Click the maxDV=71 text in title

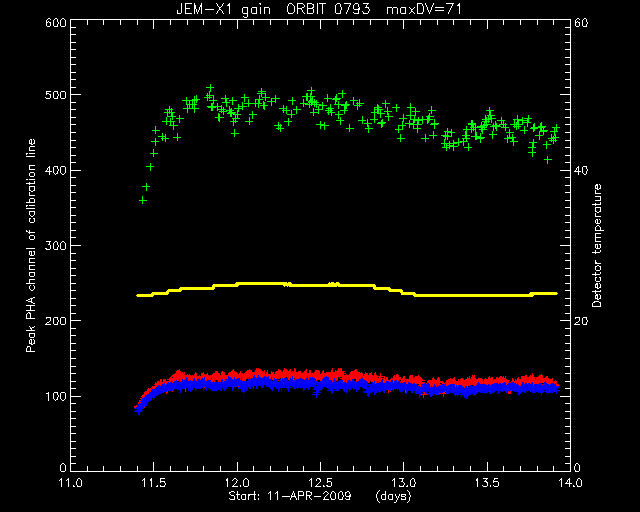(424, 9)
